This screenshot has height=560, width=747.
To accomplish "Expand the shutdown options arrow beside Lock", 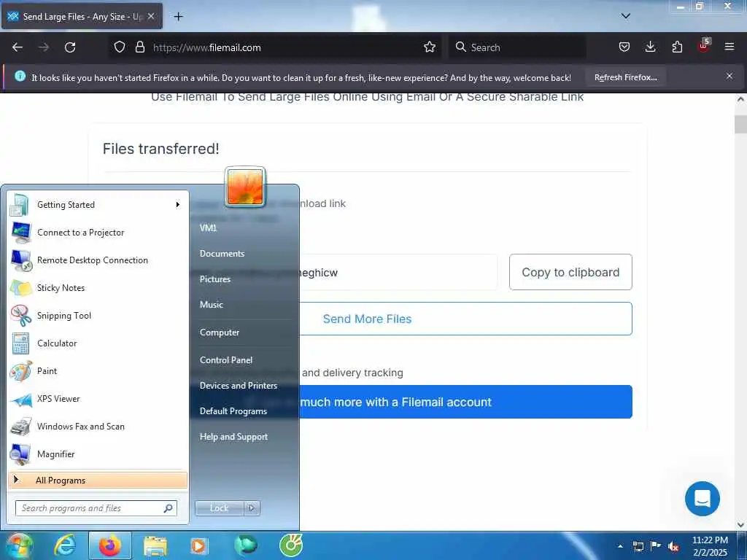I will point(252,508).
